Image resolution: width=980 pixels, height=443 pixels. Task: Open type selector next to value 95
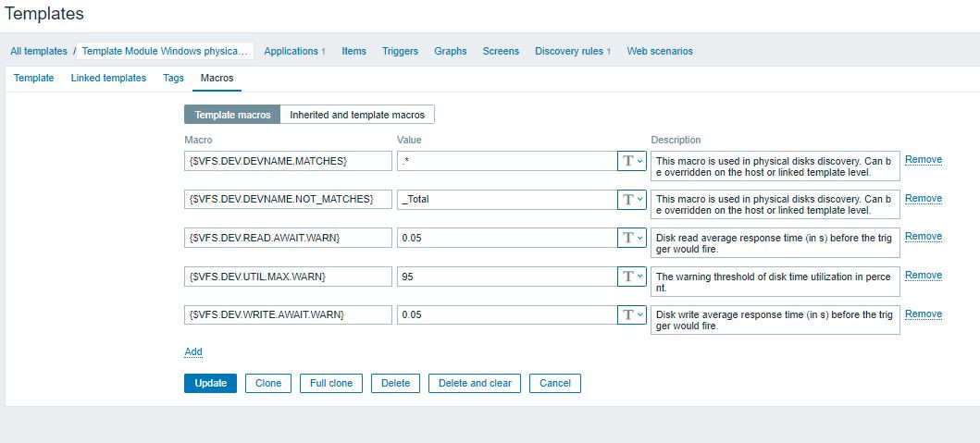click(632, 277)
